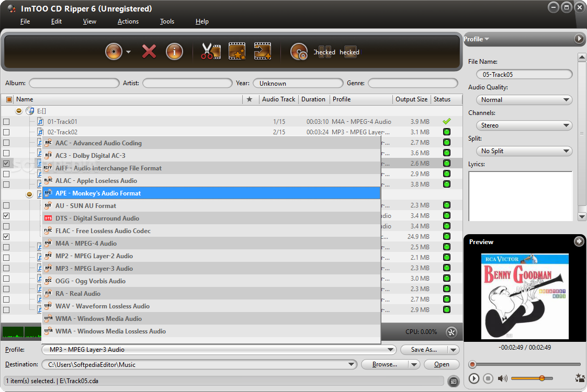Open the effects filmstrip with stars icon
Image resolution: width=587 pixels, height=392 pixels.
tap(237, 51)
